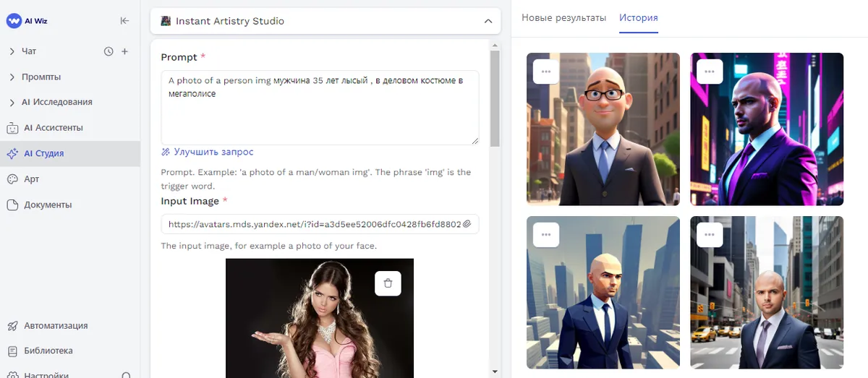Focus the Prompt text area
Screen dimensions: 868x378
click(x=320, y=107)
